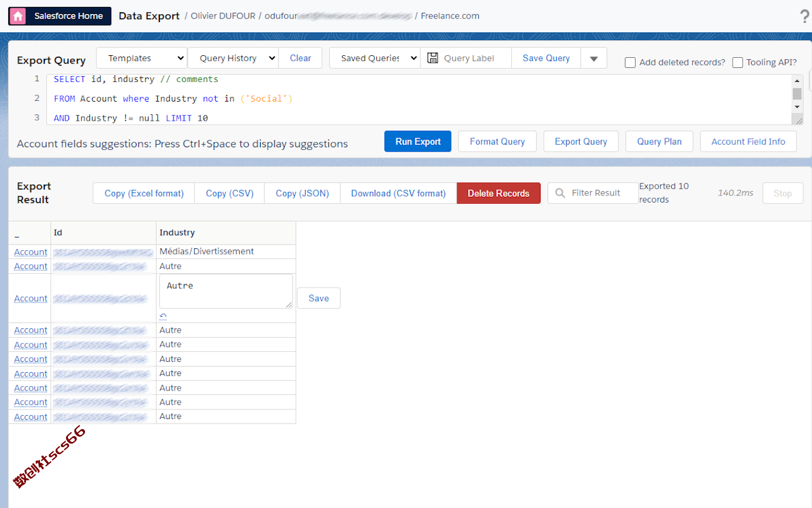Click Save next to the edited Autre cell
The height and width of the screenshot is (508, 812).
click(x=318, y=298)
